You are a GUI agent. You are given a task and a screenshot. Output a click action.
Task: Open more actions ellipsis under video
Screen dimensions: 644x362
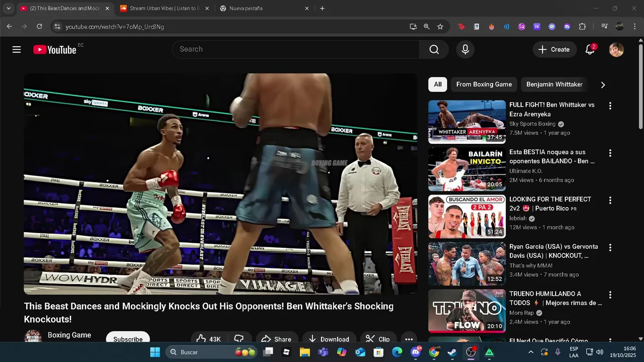(409, 339)
